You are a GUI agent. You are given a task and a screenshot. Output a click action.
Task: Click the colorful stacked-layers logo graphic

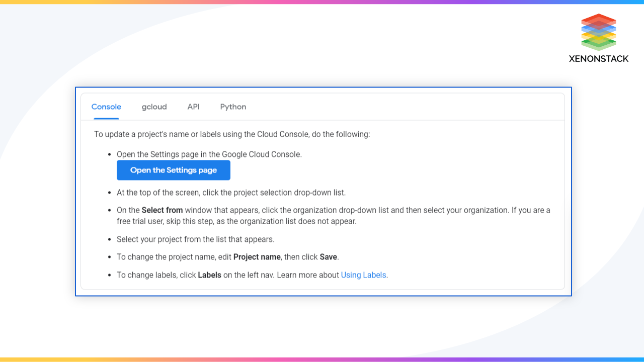pyautogui.click(x=598, y=31)
